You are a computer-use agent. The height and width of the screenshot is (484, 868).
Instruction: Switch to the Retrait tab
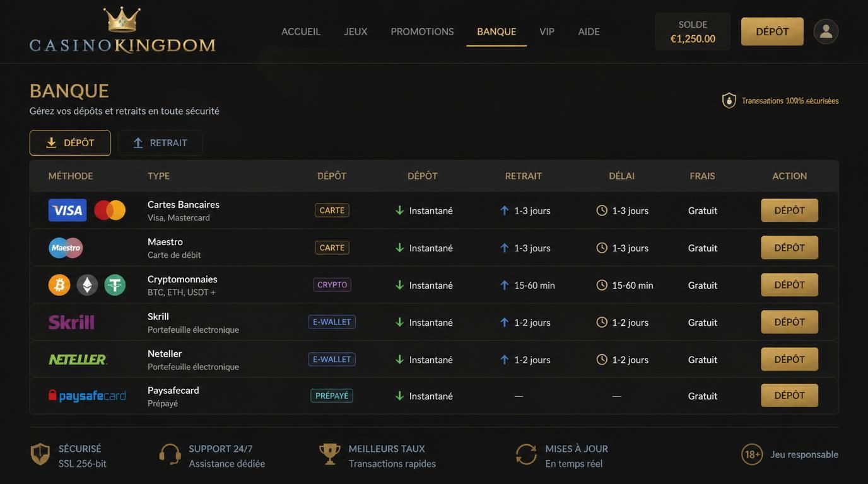(160, 143)
